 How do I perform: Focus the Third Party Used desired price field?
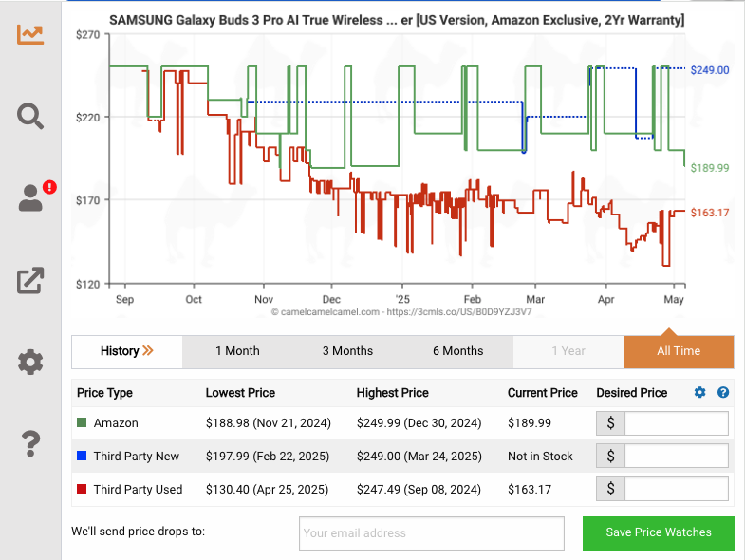pyautogui.click(x=676, y=490)
